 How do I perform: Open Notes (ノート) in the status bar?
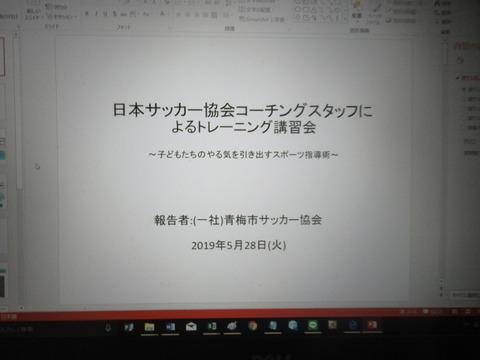pos(408,312)
